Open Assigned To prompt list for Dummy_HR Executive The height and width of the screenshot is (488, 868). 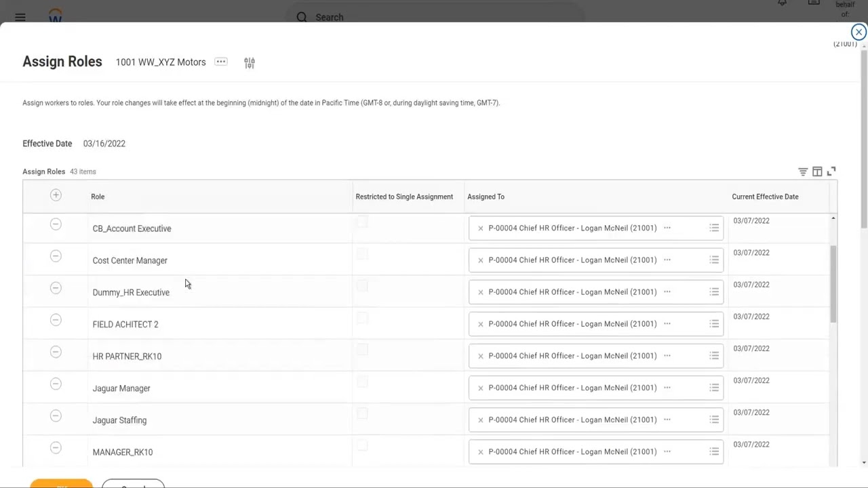click(714, 292)
